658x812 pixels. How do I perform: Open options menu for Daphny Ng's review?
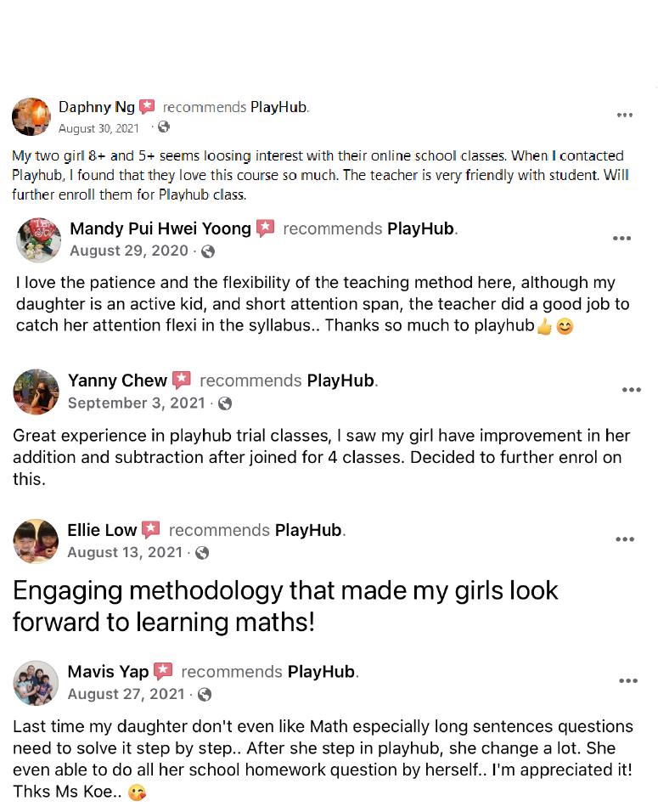625,116
